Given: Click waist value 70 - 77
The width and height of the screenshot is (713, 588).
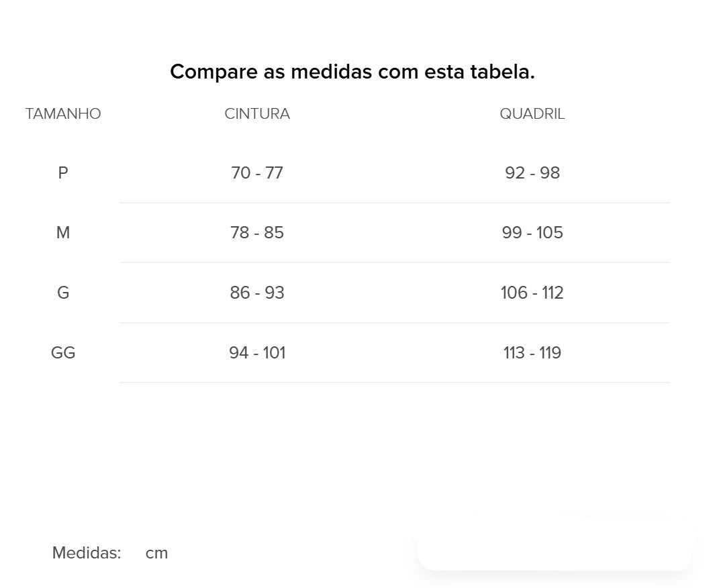Looking at the screenshot, I should (x=257, y=173).
